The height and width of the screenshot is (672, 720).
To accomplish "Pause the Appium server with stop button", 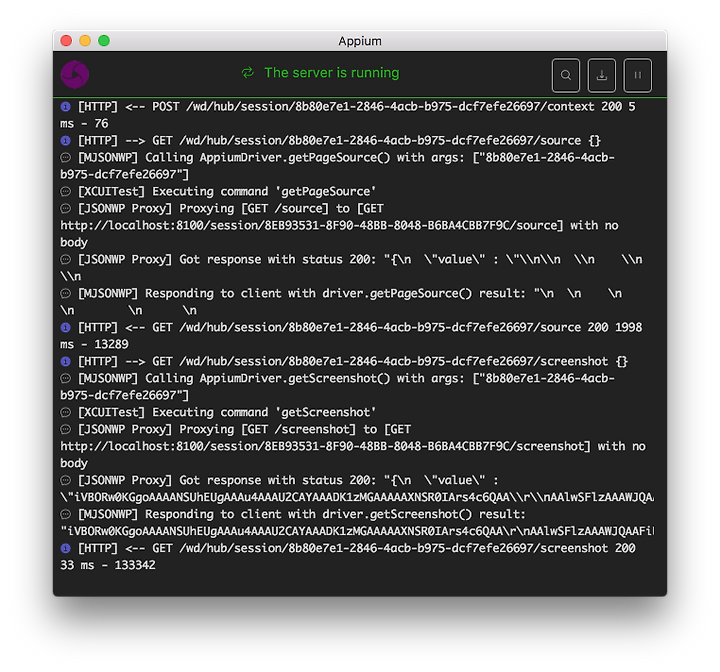I will click(x=637, y=75).
